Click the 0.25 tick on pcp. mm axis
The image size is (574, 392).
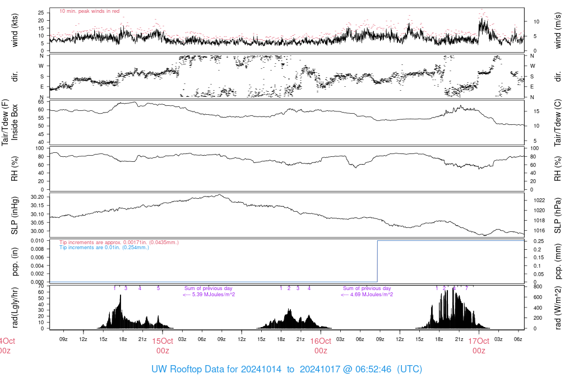[x=539, y=241]
